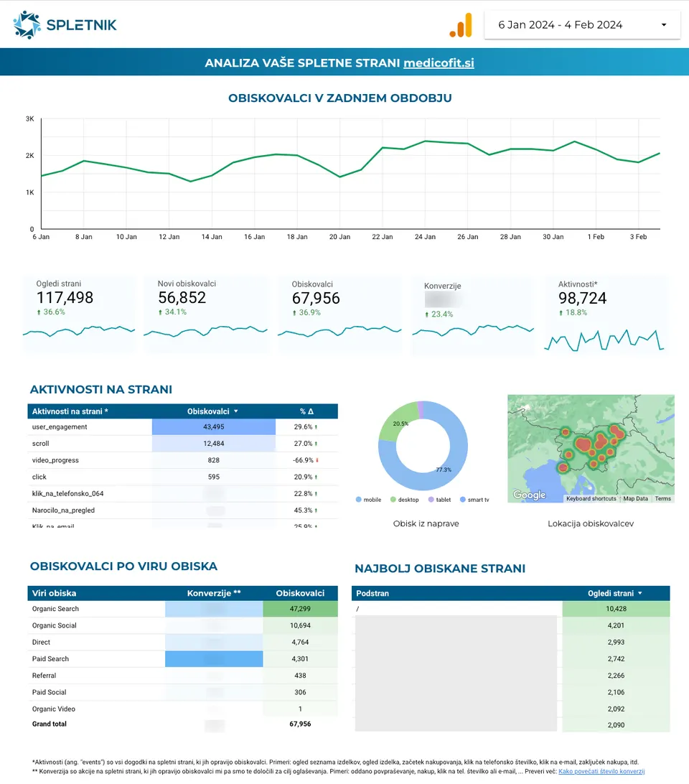The image size is (689, 784).
Task: Sort by Obiskovalci column arrow in activities table
Action: pyautogui.click(x=236, y=411)
